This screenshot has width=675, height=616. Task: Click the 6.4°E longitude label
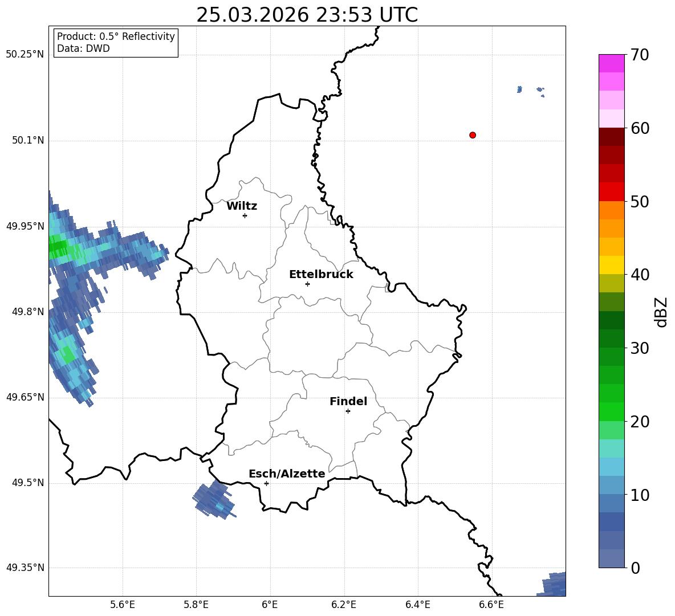(x=417, y=605)
